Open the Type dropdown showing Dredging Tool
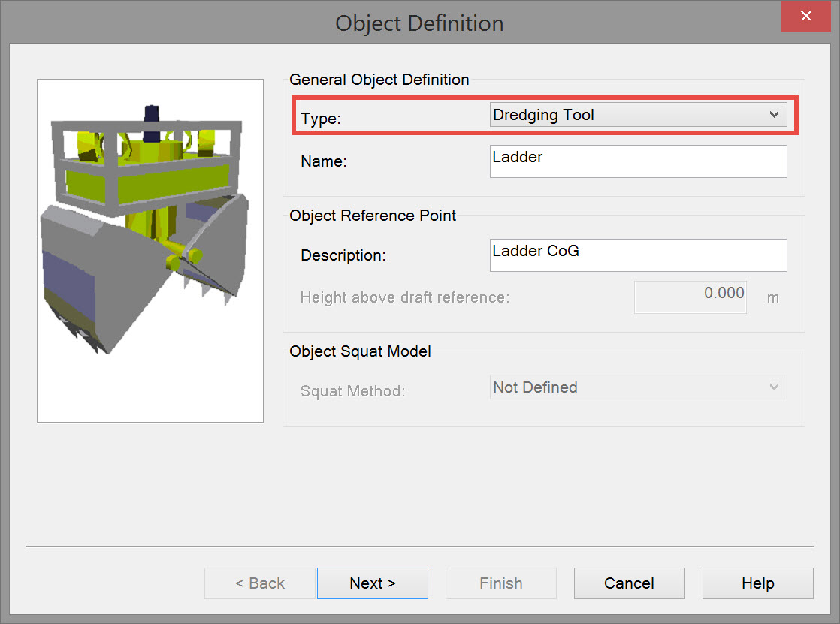 click(638, 115)
